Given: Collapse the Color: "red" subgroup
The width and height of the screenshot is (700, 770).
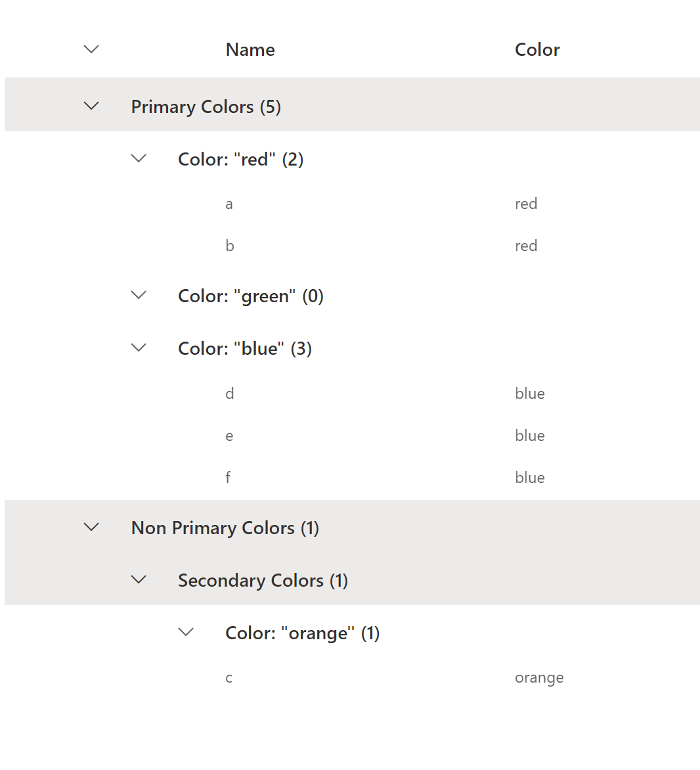Looking at the screenshot, I should point(138,158).
